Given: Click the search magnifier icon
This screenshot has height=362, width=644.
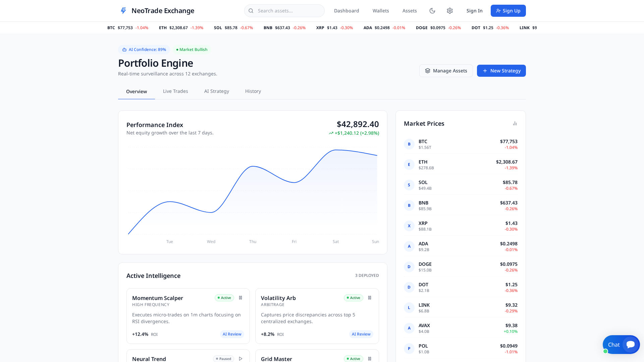Looking at the screenshot, I should tap(251, 11).
